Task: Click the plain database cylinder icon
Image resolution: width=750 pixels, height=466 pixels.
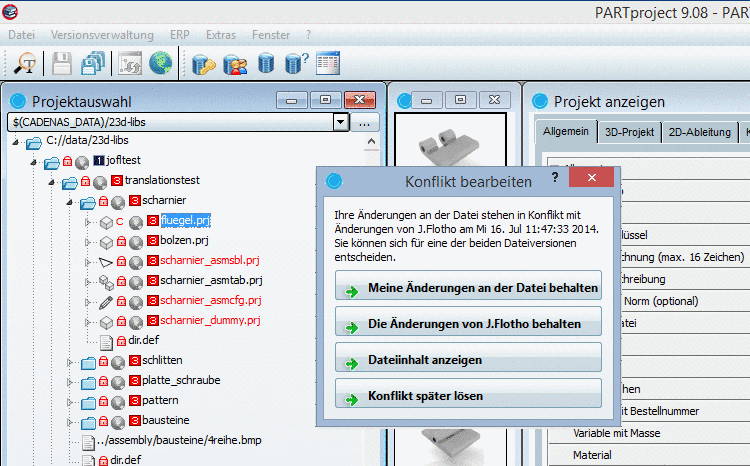Action: pos(266,63)
